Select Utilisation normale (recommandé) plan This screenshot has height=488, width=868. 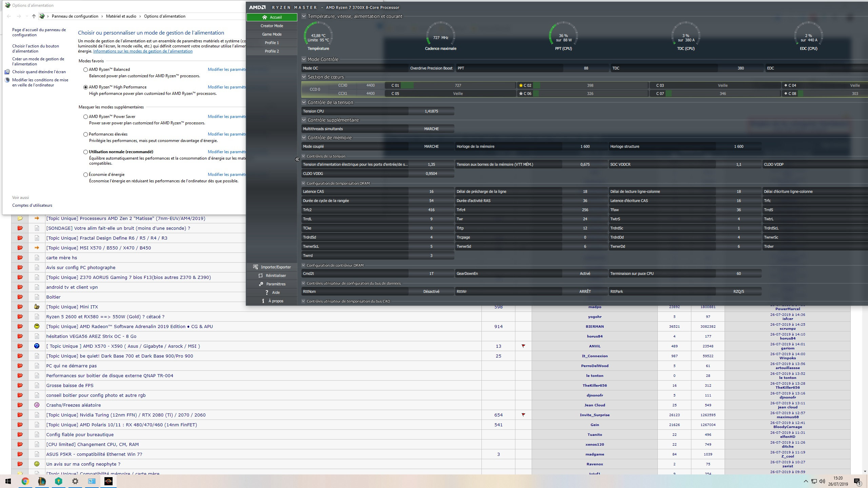coord(85,152)
